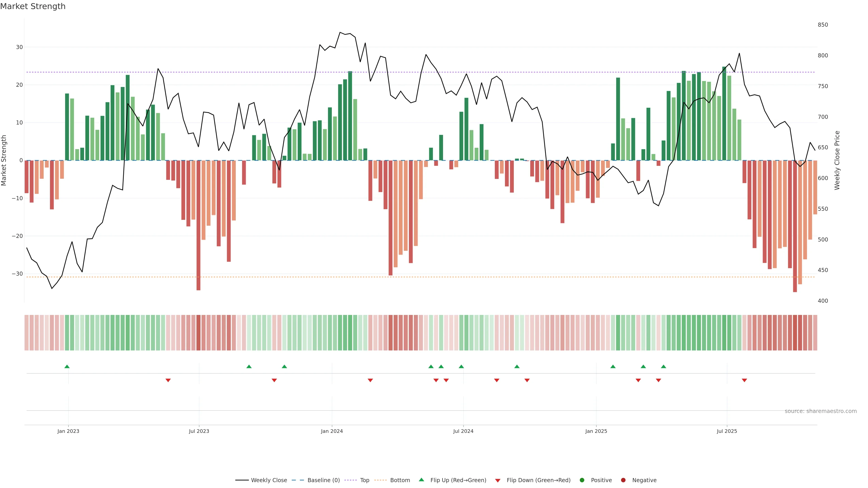Click the Jan 2024 x-axis label

[x=332, y=431]
